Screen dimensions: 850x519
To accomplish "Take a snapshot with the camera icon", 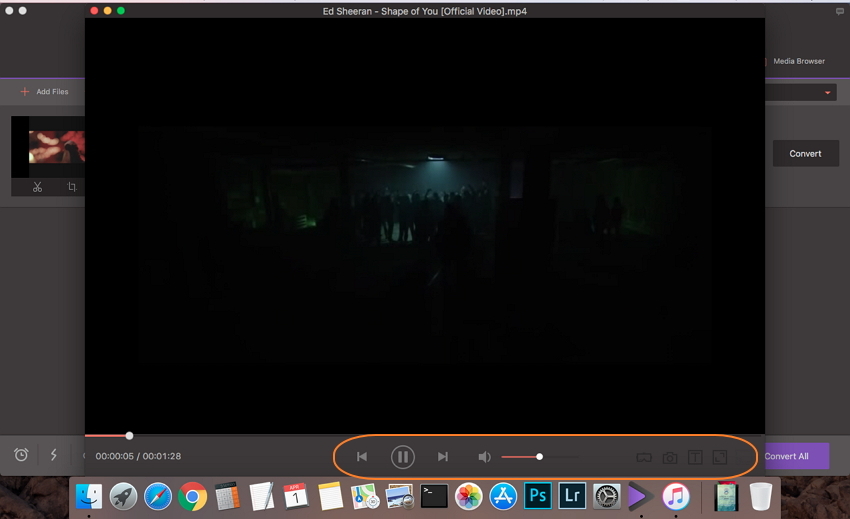I will tap(669, 458).
